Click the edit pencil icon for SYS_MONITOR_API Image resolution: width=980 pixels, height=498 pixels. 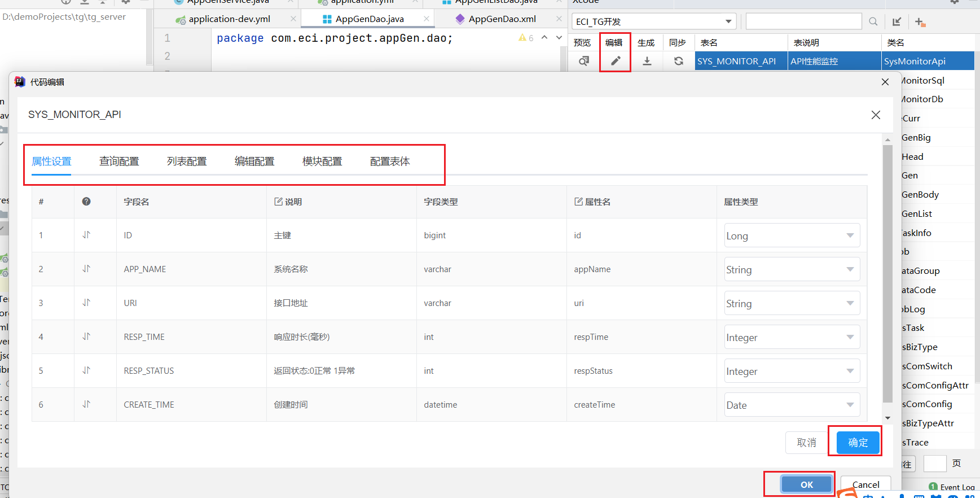(616, 61)
